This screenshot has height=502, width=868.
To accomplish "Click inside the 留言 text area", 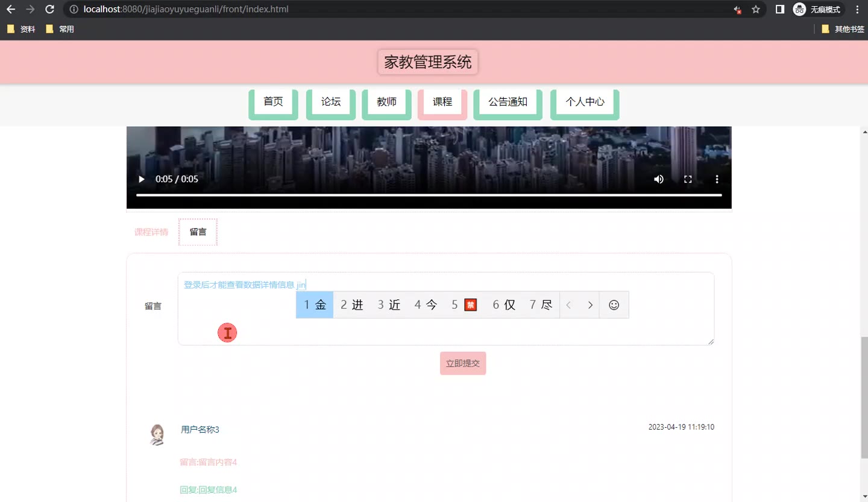I will (x=446, y=309).
